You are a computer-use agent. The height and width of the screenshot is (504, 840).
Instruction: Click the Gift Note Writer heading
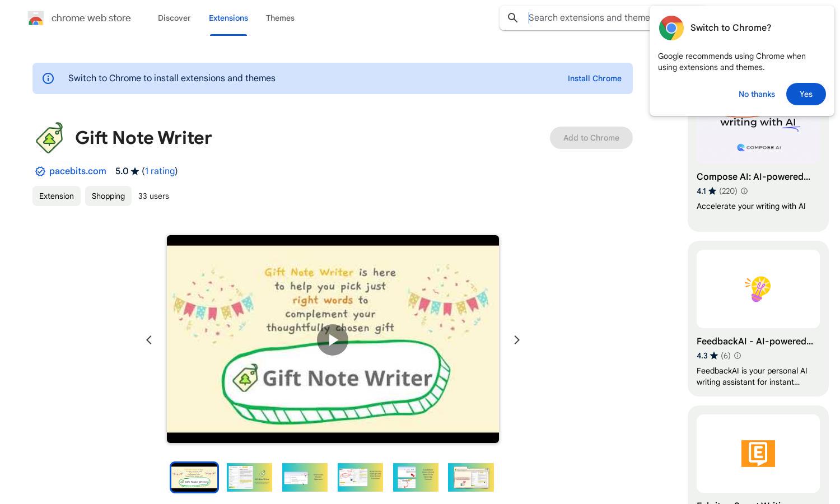[x=143, y=138]
